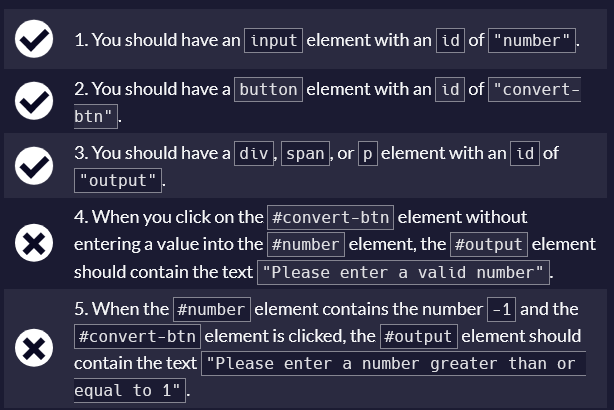Click the "span" code tag in test 3
The image size is (614, 410).
[306, 154]
